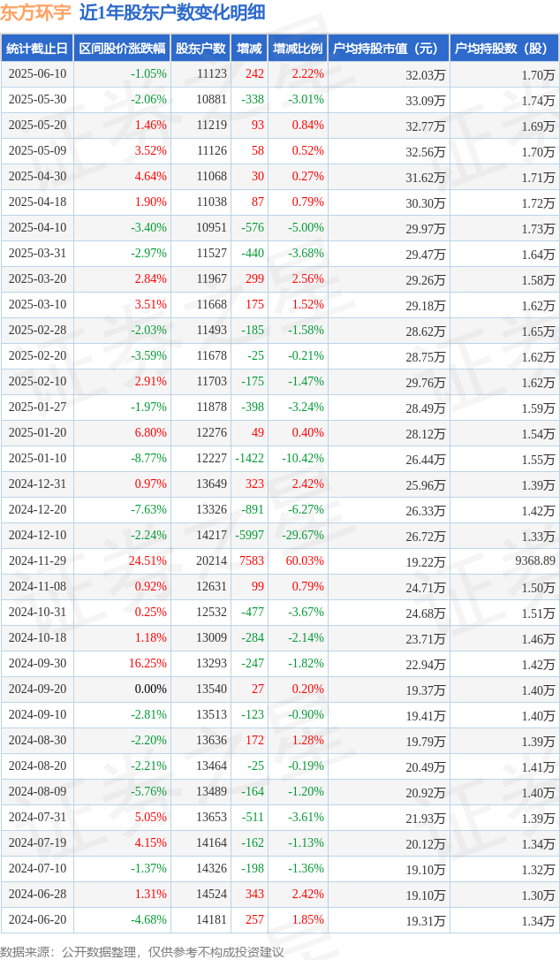Click the 24.51% price change value
The width and height of the screenshot is (560, 960).
point(147,560)
